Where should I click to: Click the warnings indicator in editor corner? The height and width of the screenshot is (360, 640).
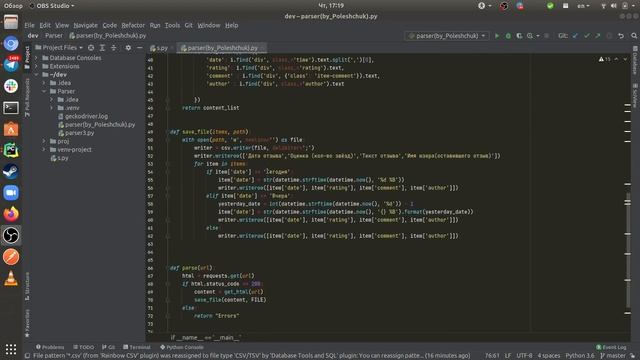click(x=604, y=60)
